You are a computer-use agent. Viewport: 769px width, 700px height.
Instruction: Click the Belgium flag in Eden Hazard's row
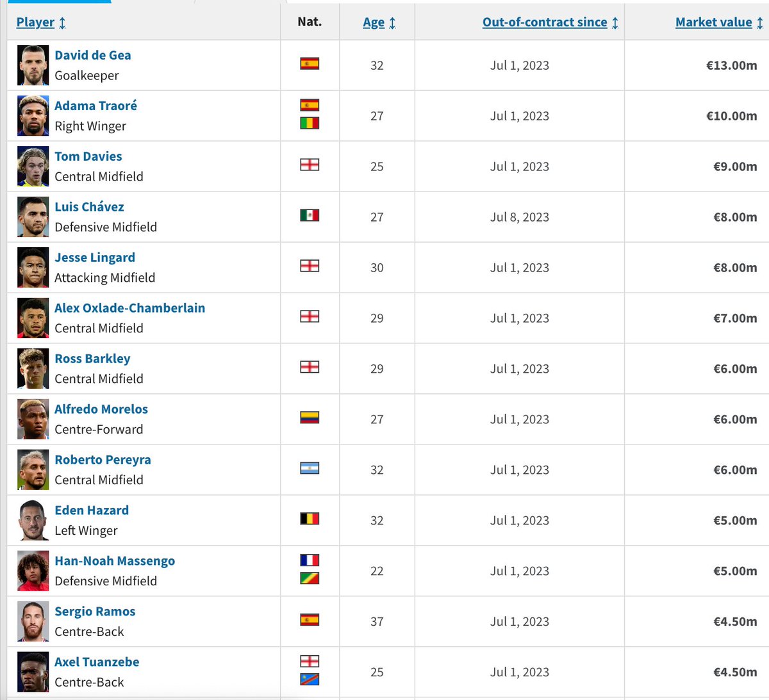pyautogui.click(x=310, y=519)
